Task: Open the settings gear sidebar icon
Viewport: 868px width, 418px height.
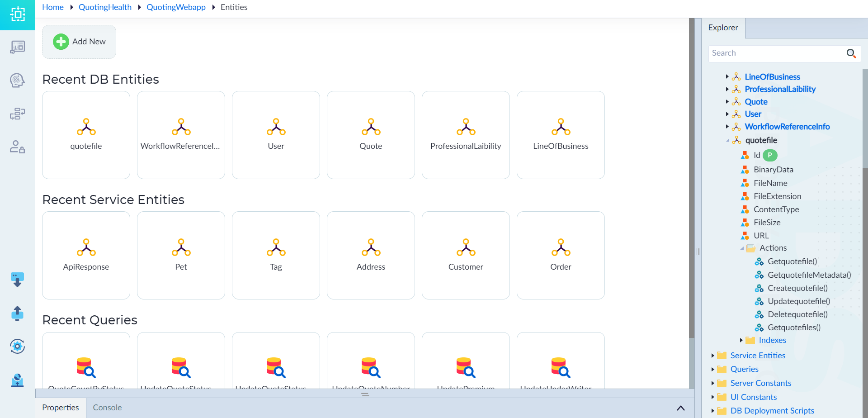Action: click(17, 347)
